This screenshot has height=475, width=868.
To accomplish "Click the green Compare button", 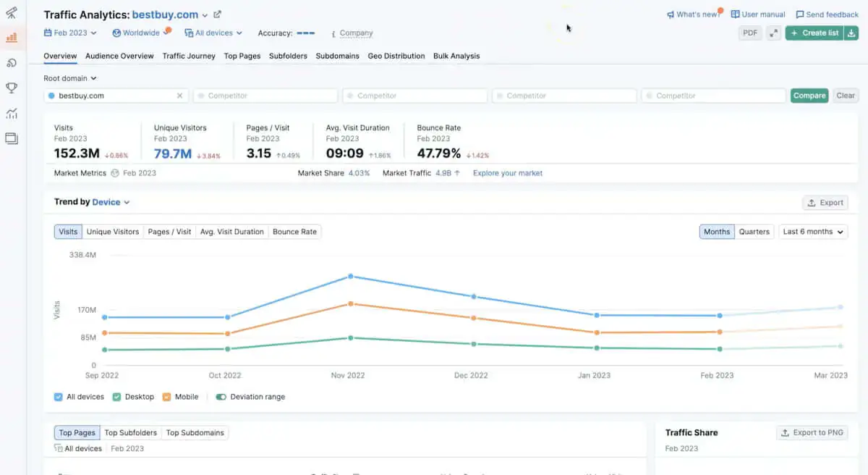I will 809,95.
